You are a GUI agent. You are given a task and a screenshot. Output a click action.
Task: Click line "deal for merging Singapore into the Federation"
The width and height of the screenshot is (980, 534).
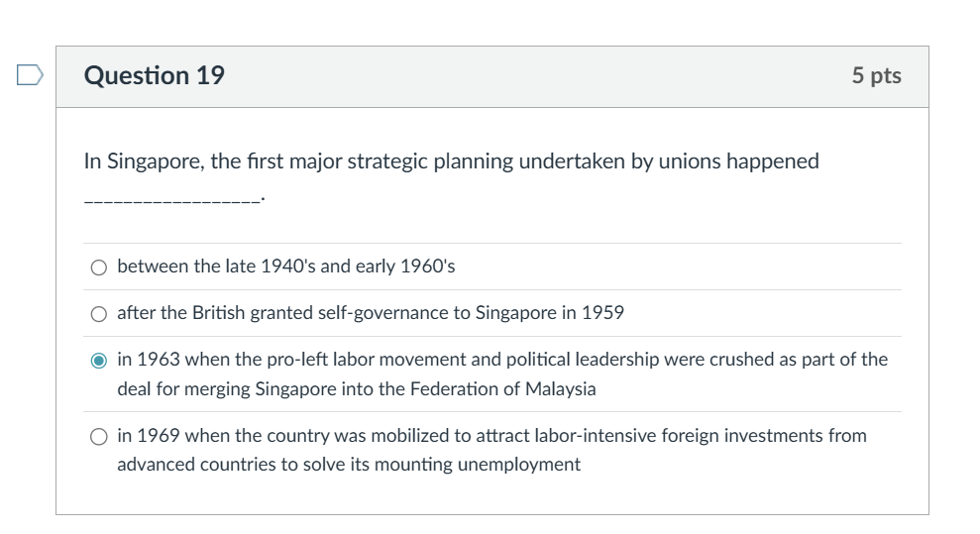(356, 388)
